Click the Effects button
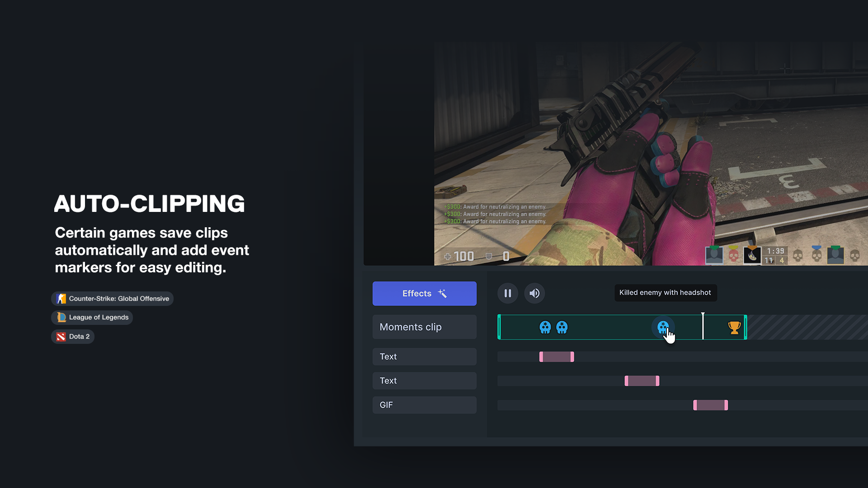868x488 pixels. 425,293
